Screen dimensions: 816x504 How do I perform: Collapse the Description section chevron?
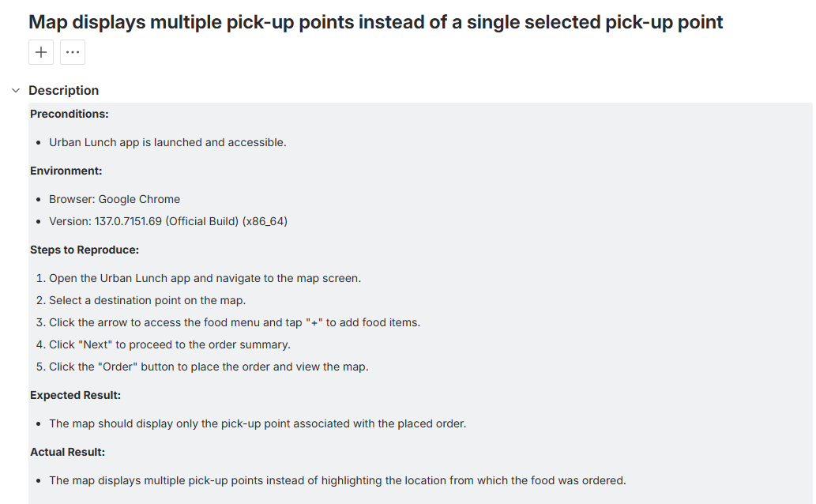click(16, 91)
